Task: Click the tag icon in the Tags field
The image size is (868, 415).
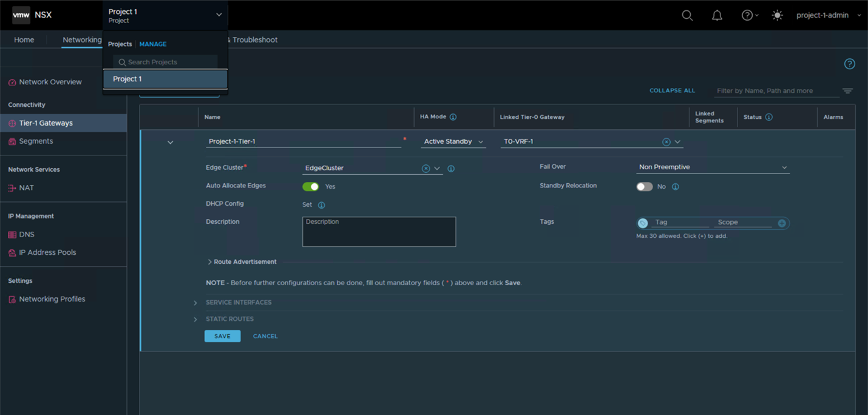Action: (x=643, y=223)
